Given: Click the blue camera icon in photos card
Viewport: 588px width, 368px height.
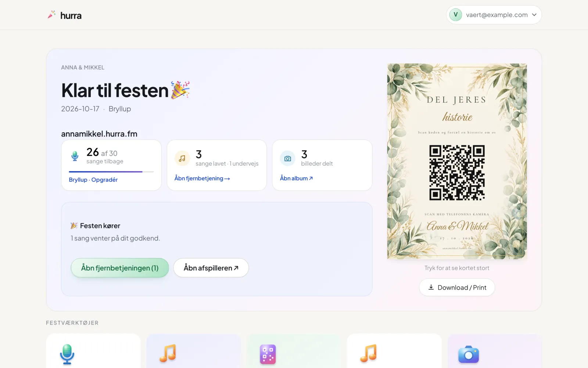Looking at the screenshot, I should point(287,159).
